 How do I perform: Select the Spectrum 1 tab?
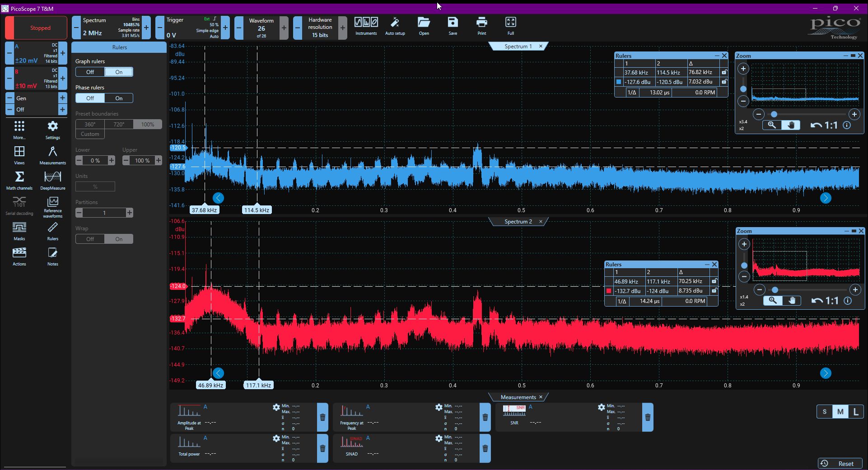518,47
